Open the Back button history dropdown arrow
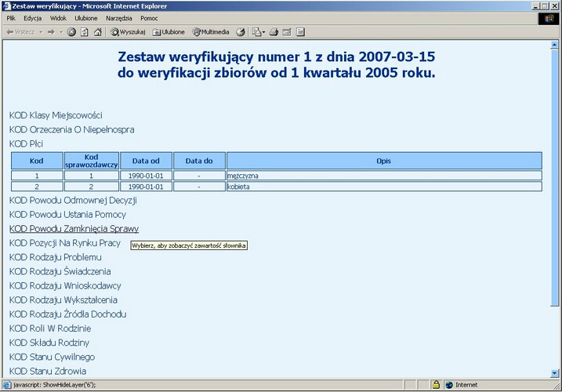562x392 pixels. pyautogui.click(x=40, y=32)
